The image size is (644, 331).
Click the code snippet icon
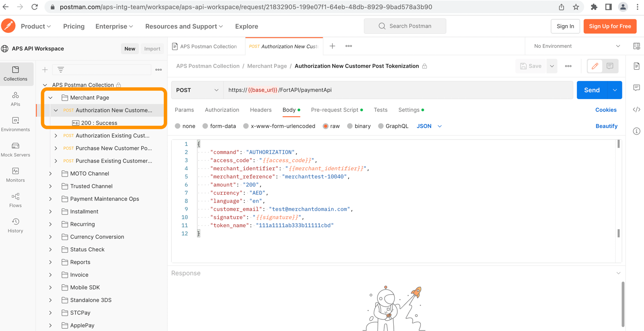click(x=636, y=109)
